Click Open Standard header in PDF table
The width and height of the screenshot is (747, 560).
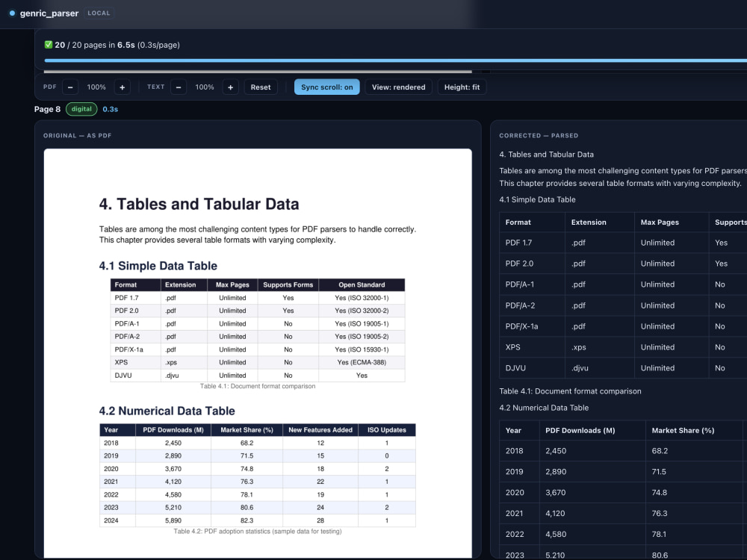362,284
